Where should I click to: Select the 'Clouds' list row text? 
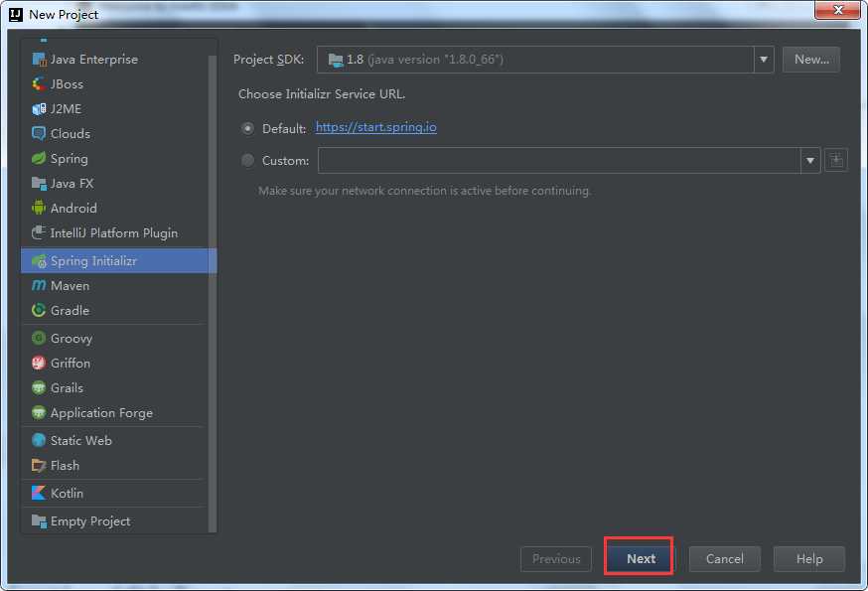pyautogui.click(x=71, y=133)
